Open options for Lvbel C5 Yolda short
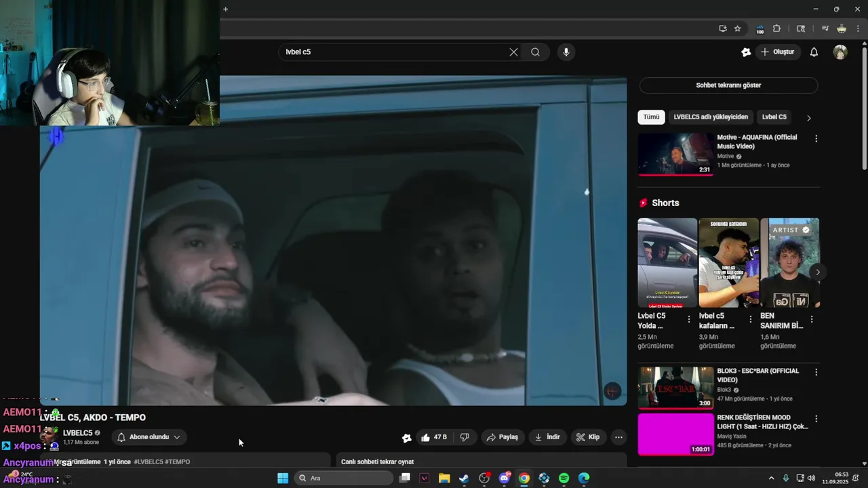 pos(689,319)
